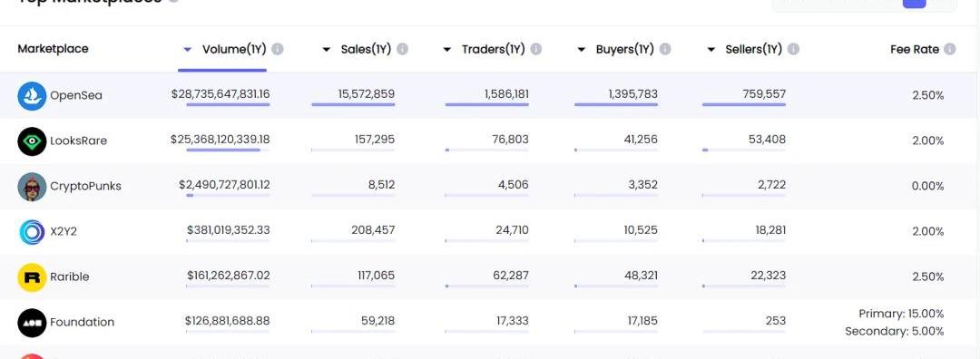
Task: Open the CryptoPunks avatar icon
Action: [x=32, y=187]
